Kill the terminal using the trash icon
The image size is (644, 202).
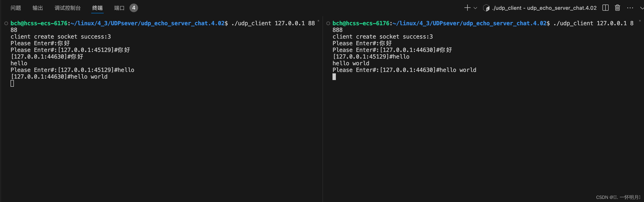pos(617,8)
